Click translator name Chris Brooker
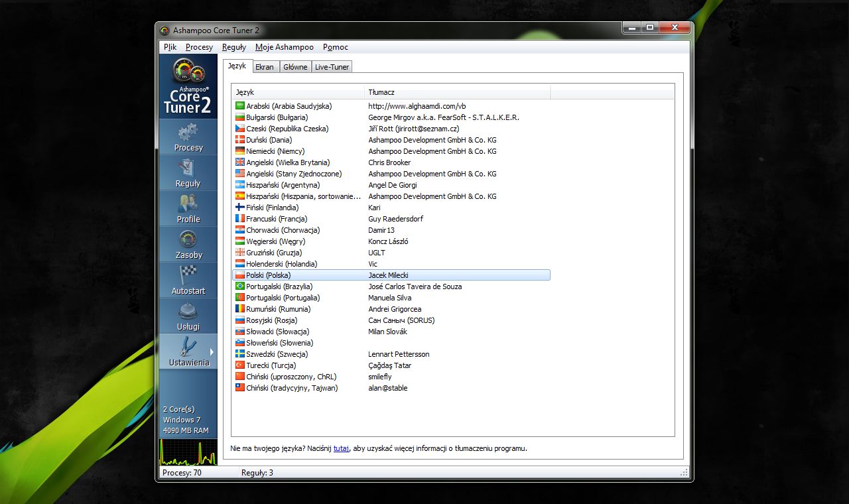 pyautogui.click(x=389, y=162)
